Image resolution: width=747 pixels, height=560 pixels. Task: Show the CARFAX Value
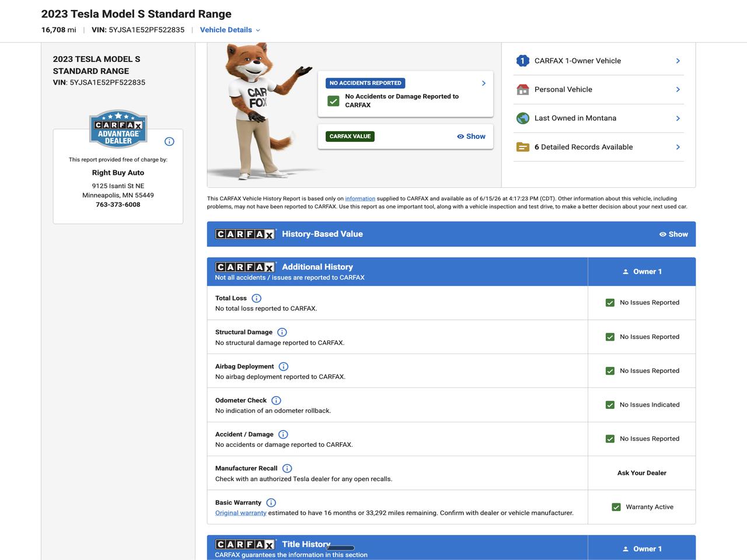[x=471, y=136]
